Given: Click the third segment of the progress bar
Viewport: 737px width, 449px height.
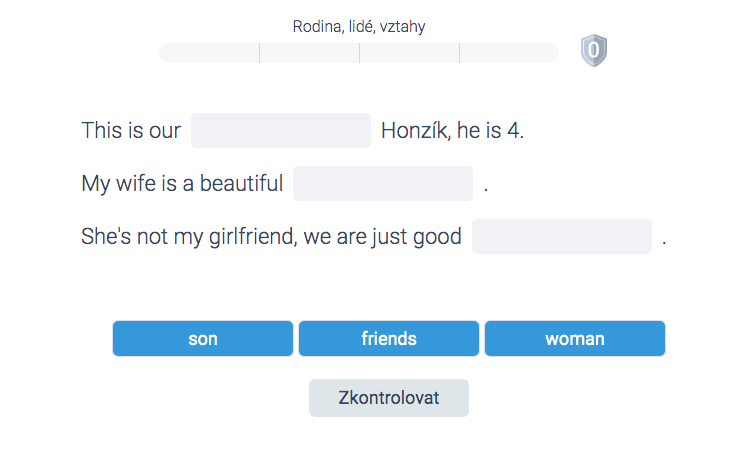Looking at the screenshot, I should (x=409, y=53).
